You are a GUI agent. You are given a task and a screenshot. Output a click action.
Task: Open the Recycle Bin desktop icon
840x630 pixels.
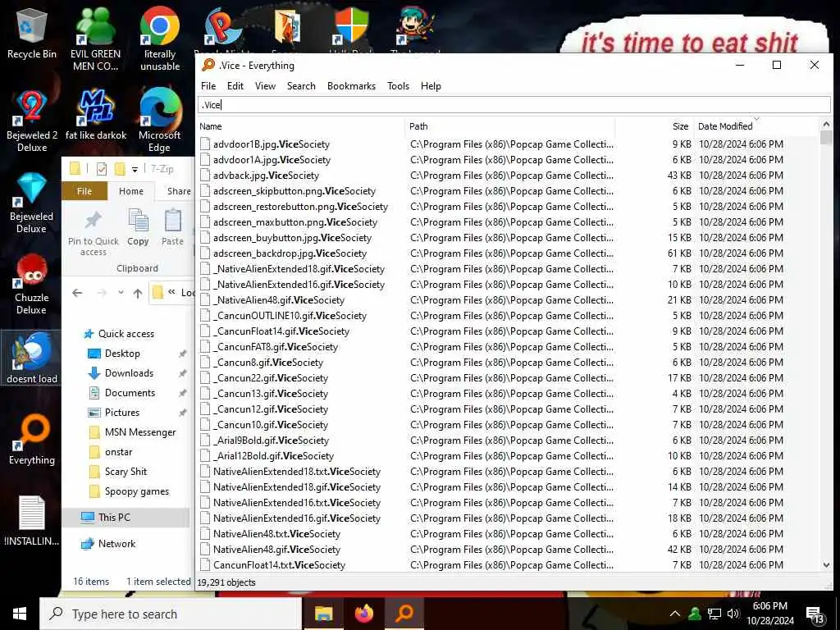click(x=32, y=33)
